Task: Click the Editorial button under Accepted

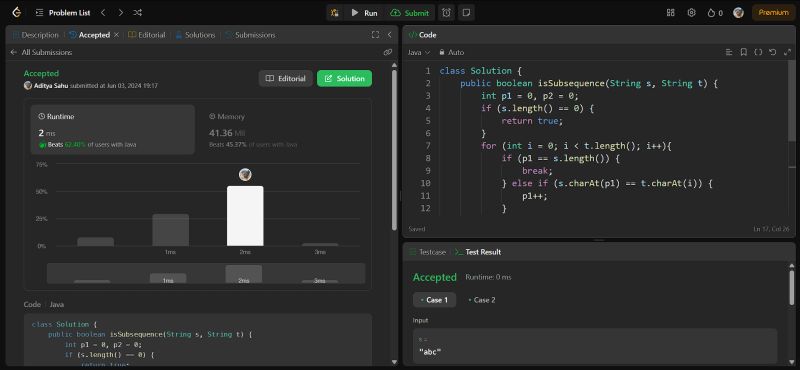Action: point(286,79)
